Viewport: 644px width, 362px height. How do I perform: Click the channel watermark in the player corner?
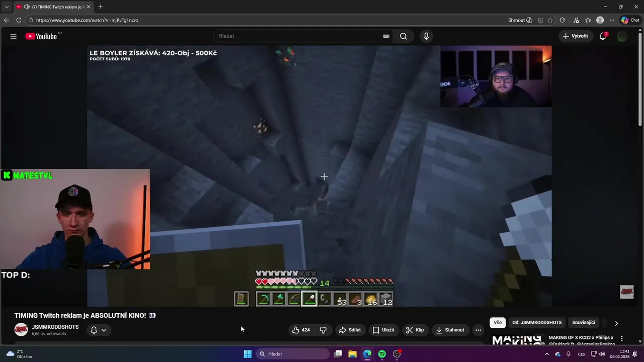pyautogui.click(x=626, y=292)
